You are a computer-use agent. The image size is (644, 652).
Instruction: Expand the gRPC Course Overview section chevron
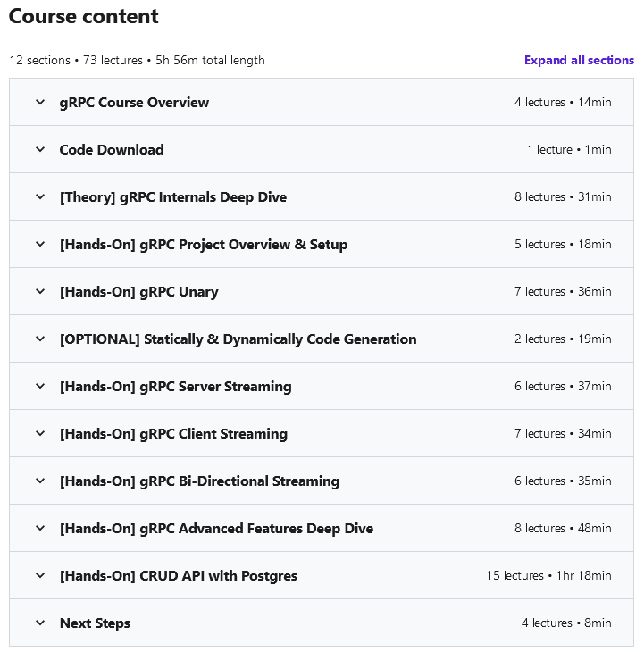coord(40,102)
